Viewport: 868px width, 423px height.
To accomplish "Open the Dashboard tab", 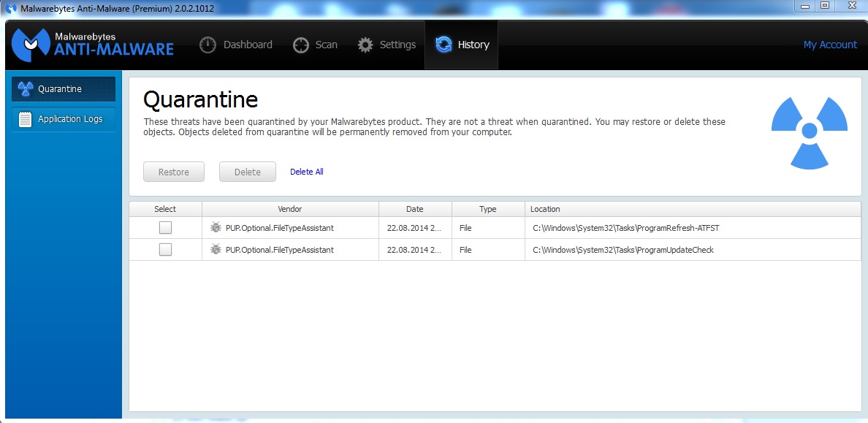I will (236, 45).
